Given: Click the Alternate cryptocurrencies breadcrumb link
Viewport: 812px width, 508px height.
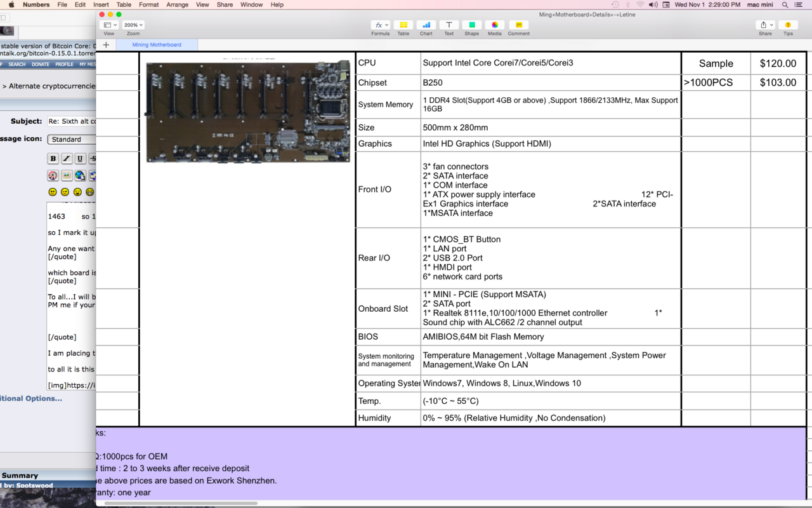Looking at the screenshot, I should point(52,86).
